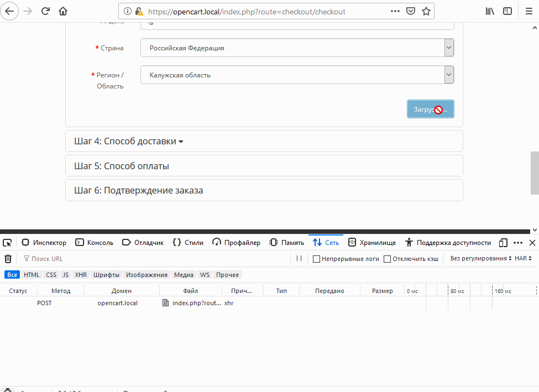Sort by Статус column header
Image resolution: width=539 pixels, height=392 pixels.
[18, 291]
